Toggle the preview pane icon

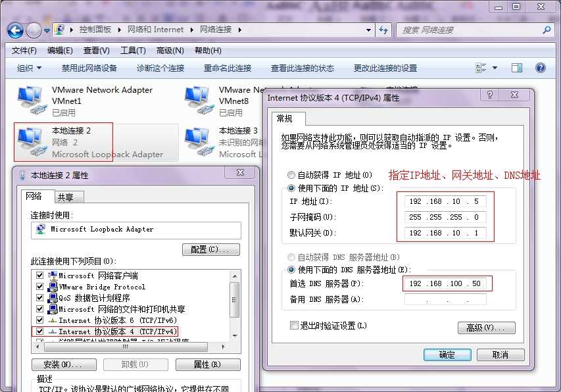pos(517,68)
